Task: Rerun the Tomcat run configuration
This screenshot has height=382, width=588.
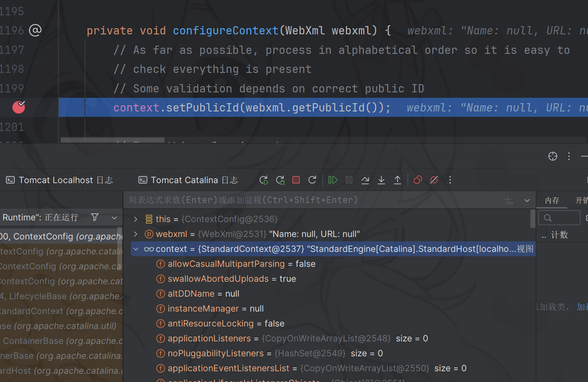Action: 312,180
